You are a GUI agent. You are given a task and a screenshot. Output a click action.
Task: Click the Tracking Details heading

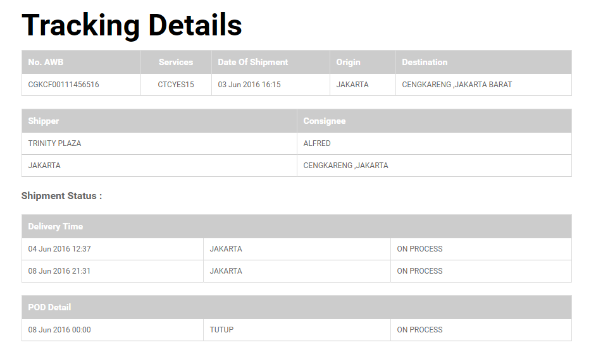(132, 25)
